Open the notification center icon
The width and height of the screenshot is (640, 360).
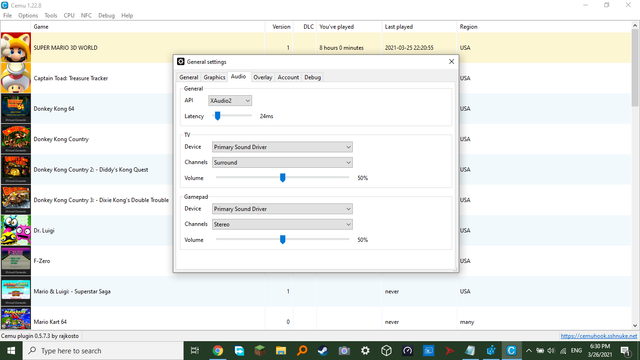(625, 351)
